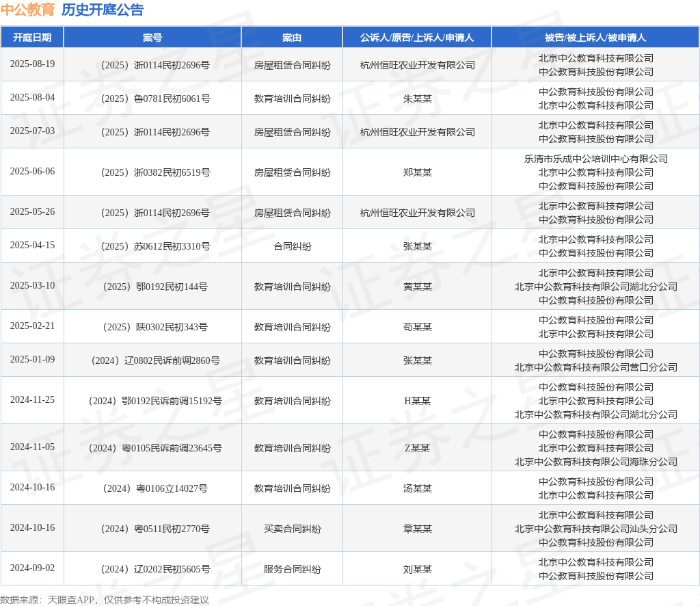Image resolution: width=700 pixels, height=606 pixels.
Task: Click plaintiff 黄某某
Action: coord(418,287)
